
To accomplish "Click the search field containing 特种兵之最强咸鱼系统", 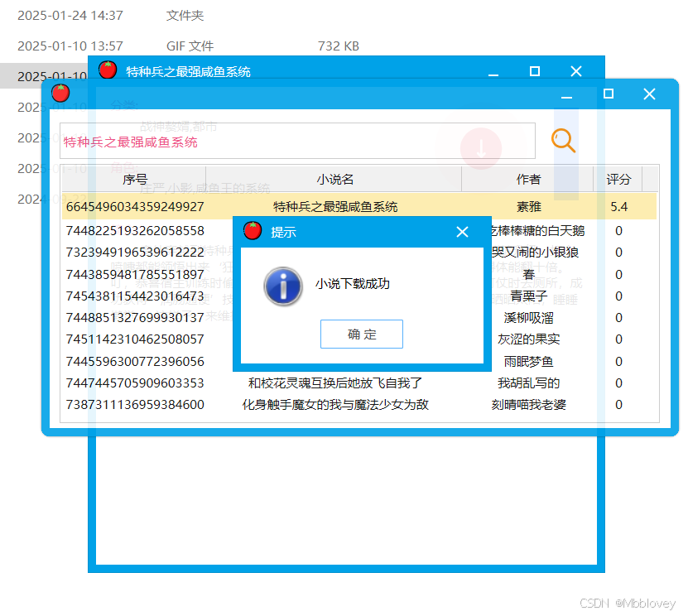I will pyautogui.click(x=297, y=141).
